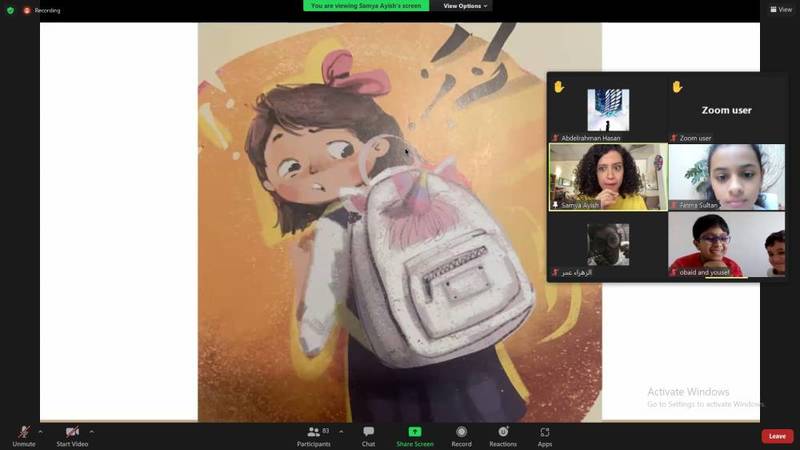Screen dimensions: 800x450
Task: Expand the arrow next to Participants
Action: point(341,432)
